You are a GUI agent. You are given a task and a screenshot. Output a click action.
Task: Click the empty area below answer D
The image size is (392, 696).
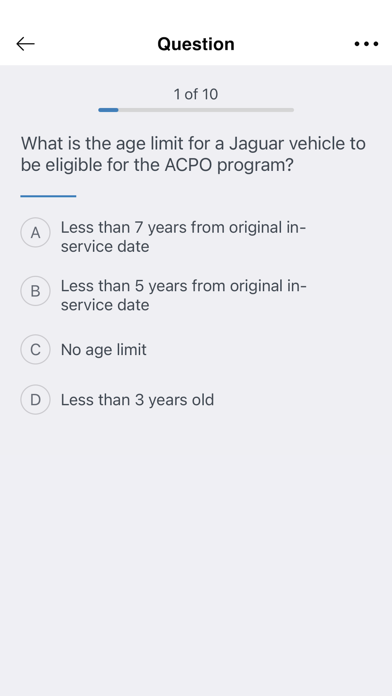click(196, 555)
